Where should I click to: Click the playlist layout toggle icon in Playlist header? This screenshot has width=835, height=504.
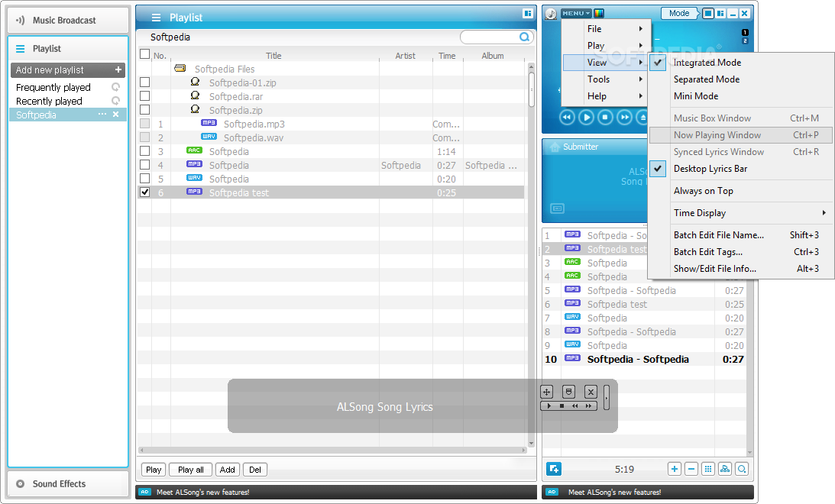pyautogui.click(x=527, y=13)
